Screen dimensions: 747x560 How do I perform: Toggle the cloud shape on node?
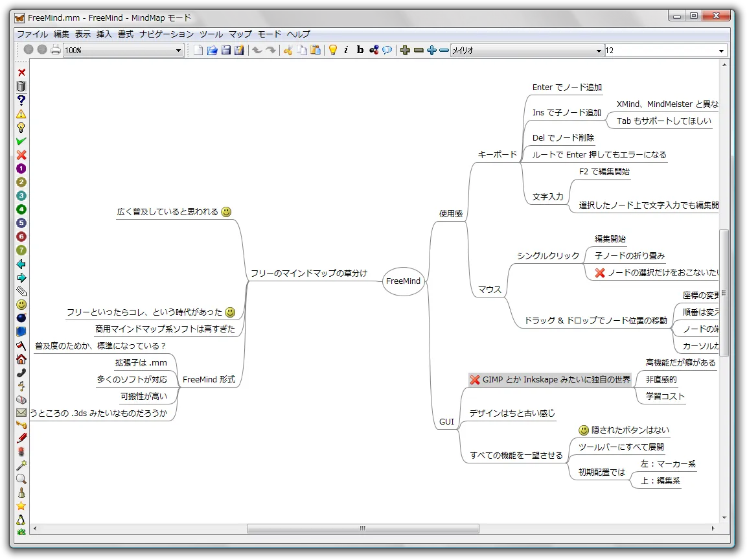click(387, 51)
